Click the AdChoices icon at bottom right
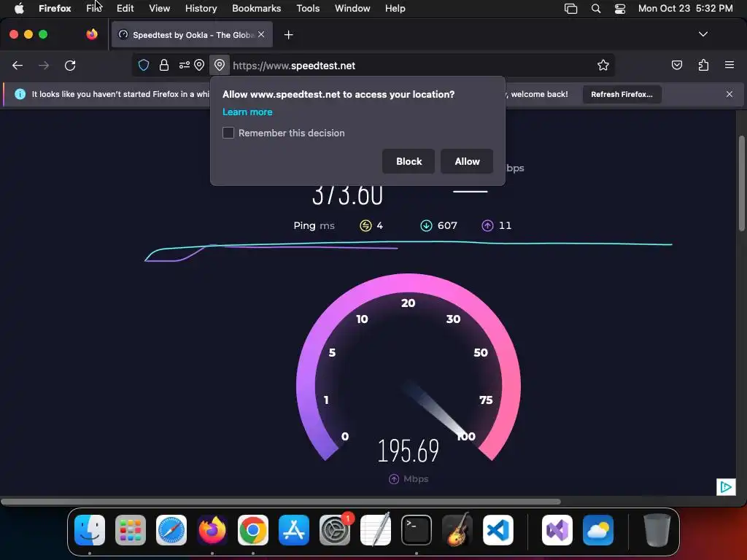 pos(726,486)
